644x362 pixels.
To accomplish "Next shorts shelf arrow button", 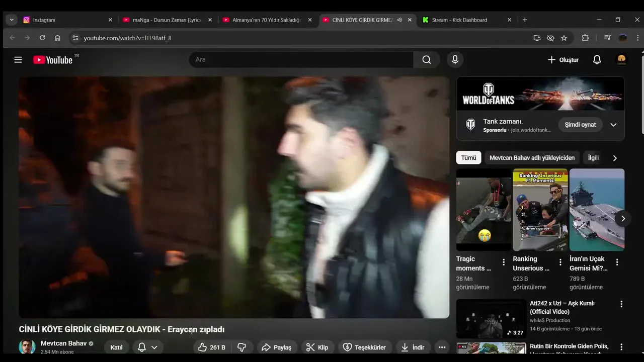I will (623, 219).
